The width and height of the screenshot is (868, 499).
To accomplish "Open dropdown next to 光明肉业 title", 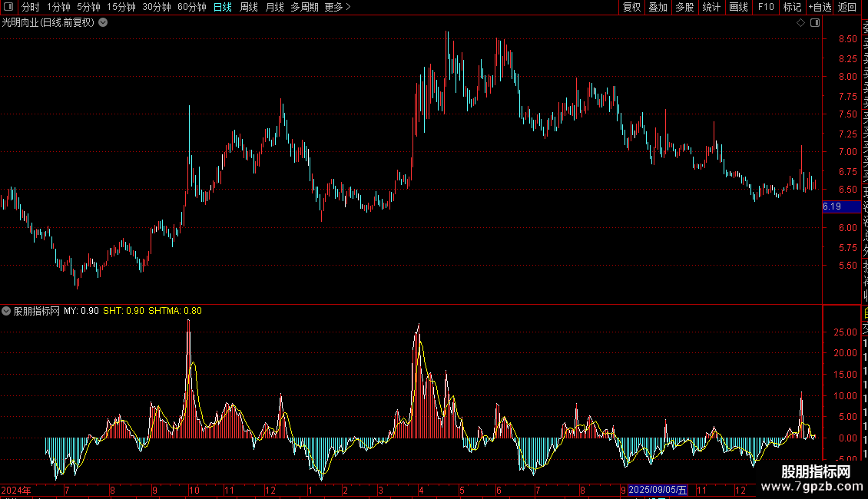I will tap(103, 23).
